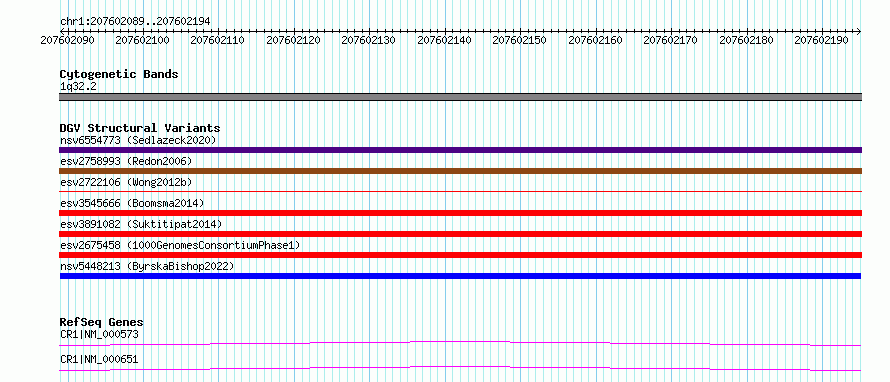The width and height of the screenshot is (890, 382).
Task: Select the red esv3891082 variant bar
Action: pos(460,234)
